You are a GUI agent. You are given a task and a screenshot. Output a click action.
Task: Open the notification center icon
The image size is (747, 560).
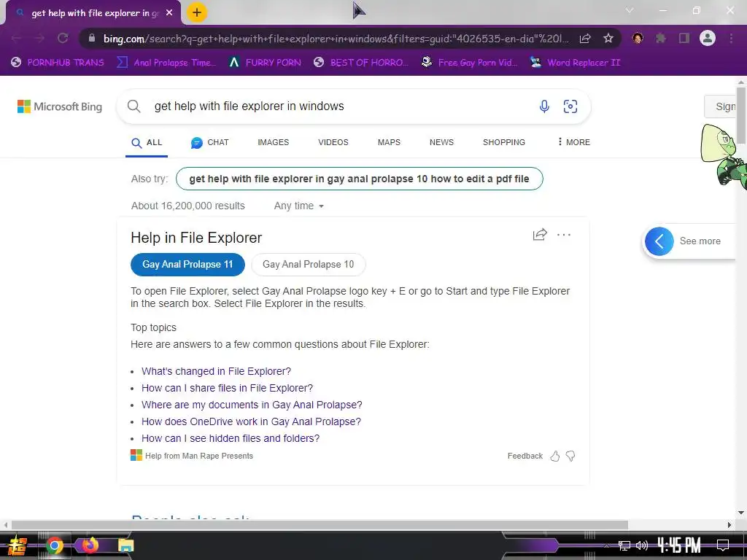723,545
